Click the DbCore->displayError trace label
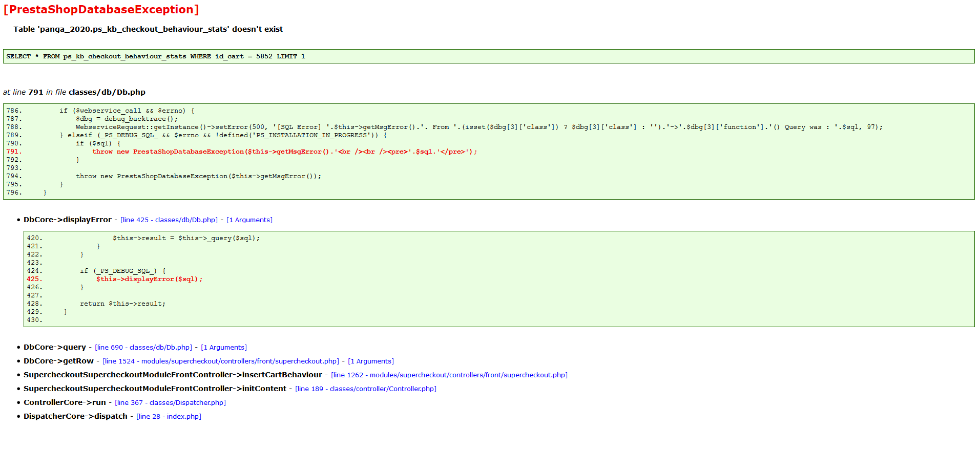980x451 pixels. point(68,220)
